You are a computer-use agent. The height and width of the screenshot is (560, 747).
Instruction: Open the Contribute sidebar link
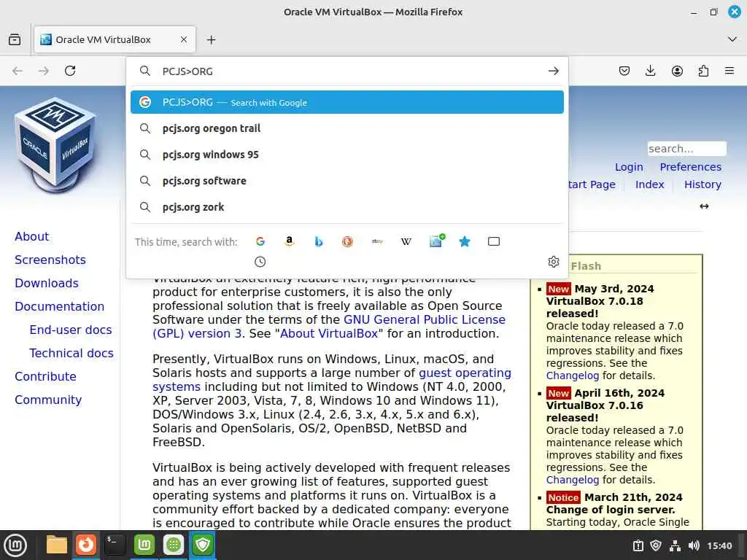pyautogui.click(x=45, y=376)
